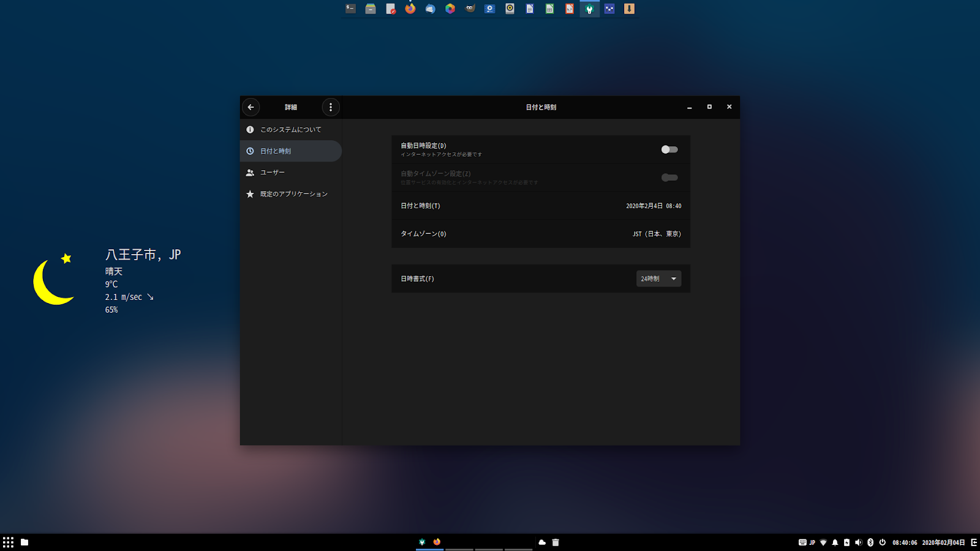
Task: Open the text editor with red pencil
Action: point(391,9)
